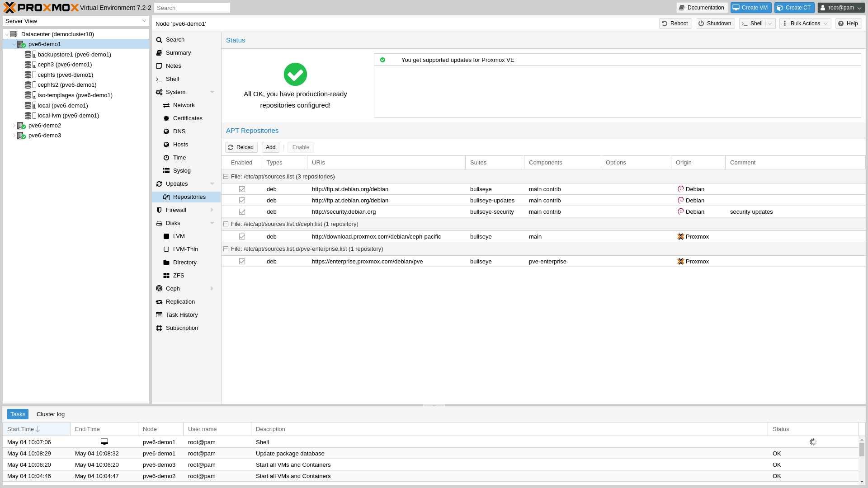Viewport: 868px width, 488px height.
Task: Open the Bulk Actions menu
Action: tap(804, 23)
